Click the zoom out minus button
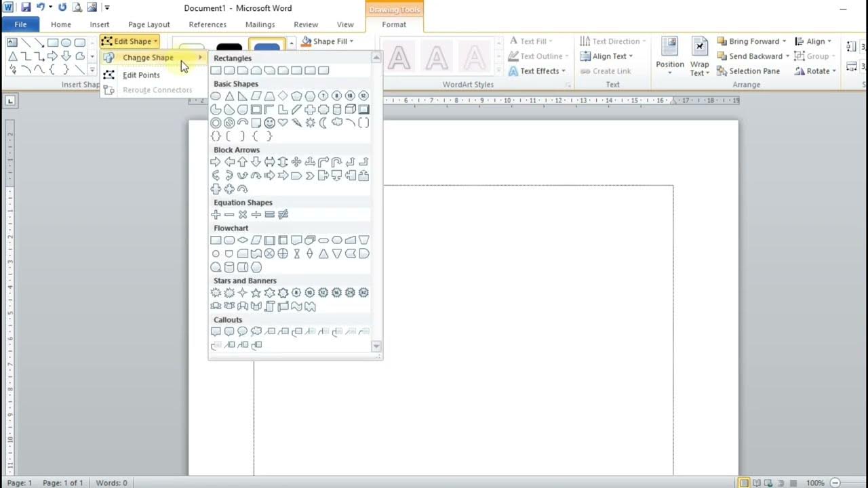The width and height of the screenshot is (868, 488). [835, 483]
